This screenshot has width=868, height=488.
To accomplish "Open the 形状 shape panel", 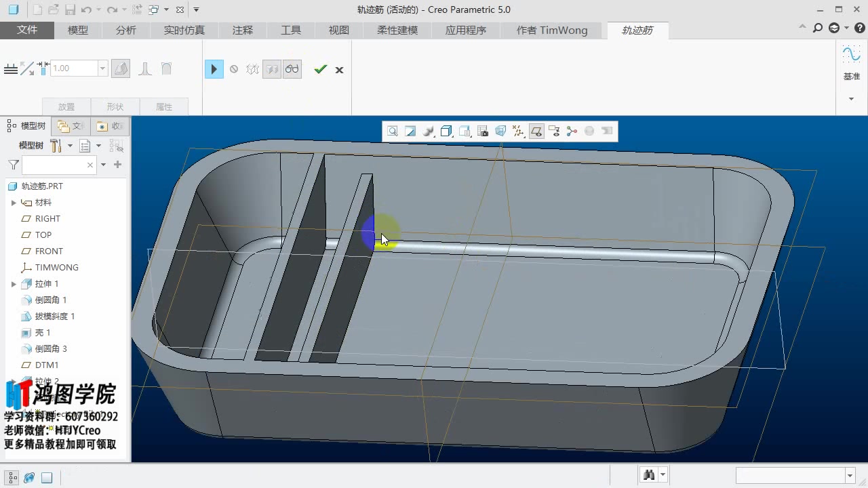I will click(x=115, y=107).
